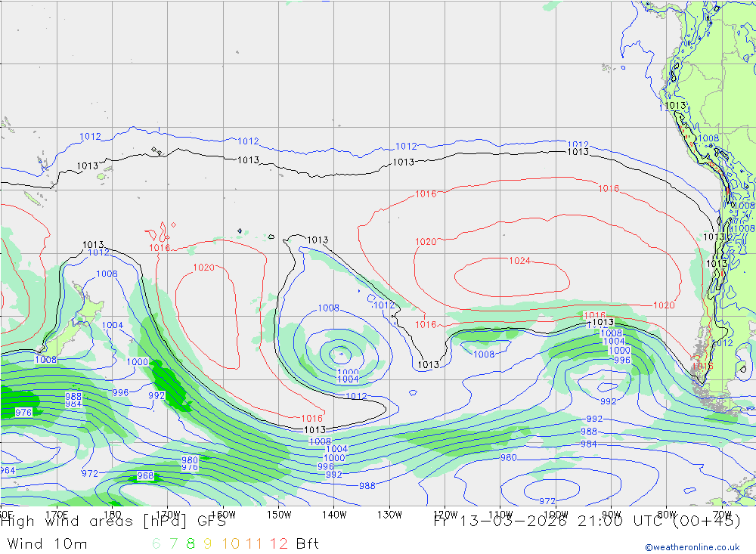This screenshot has height=554, width=756.
Task: Click the 'Bft' unit label in legend
Action: (x=308, y=544)
